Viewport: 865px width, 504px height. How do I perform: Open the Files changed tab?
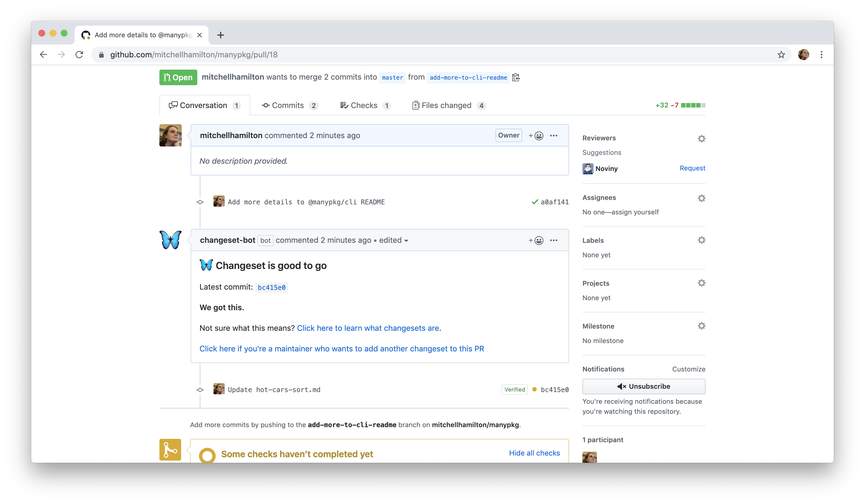pos(447,104)
